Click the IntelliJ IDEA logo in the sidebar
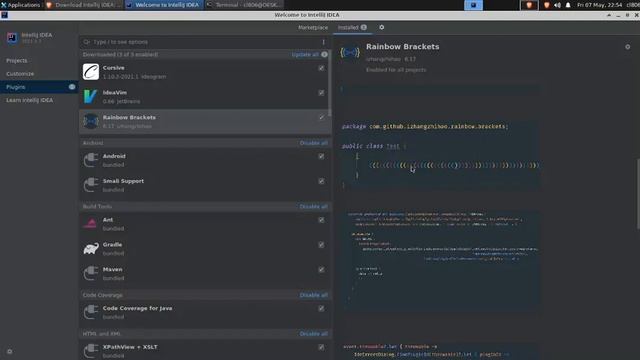640x360 pixels. pos(12,38)
